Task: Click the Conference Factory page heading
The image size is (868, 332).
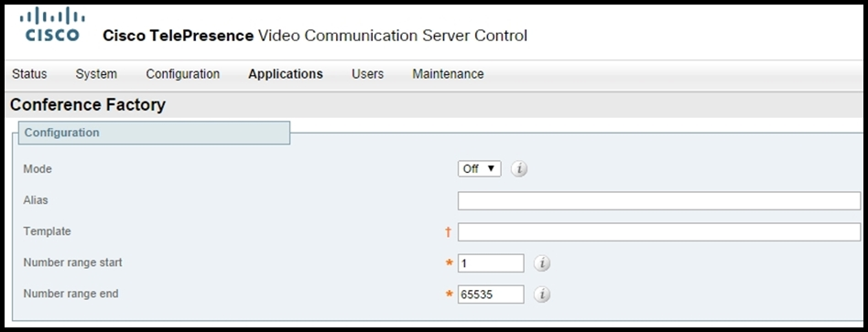Action: click(88, 104)
